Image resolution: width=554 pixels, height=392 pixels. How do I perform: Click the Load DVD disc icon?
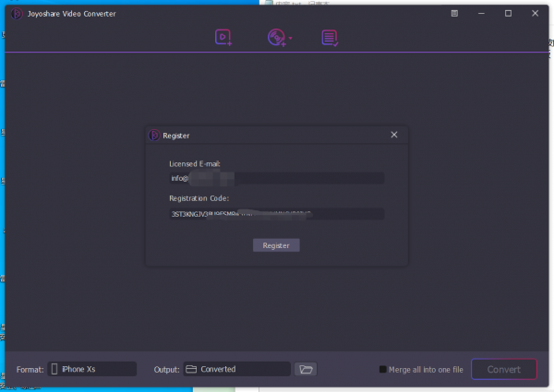[276, 38]
